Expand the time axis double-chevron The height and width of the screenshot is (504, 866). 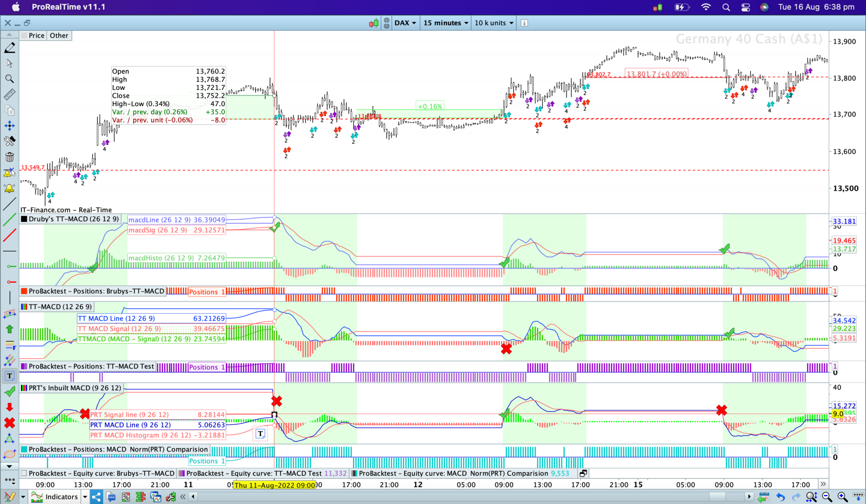[823, 484]
